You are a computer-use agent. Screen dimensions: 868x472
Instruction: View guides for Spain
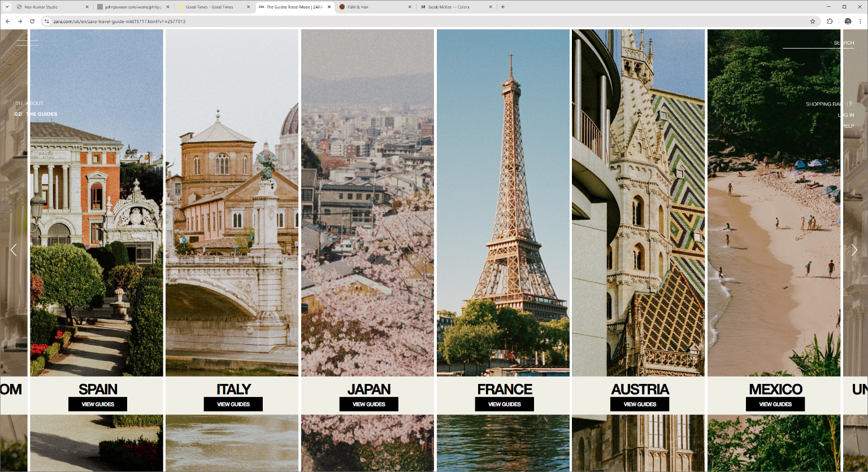(98, 404)
